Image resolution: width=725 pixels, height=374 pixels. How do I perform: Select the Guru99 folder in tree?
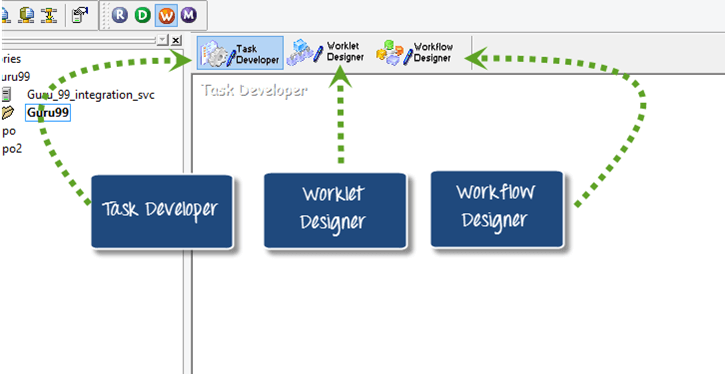pos(49,112)
